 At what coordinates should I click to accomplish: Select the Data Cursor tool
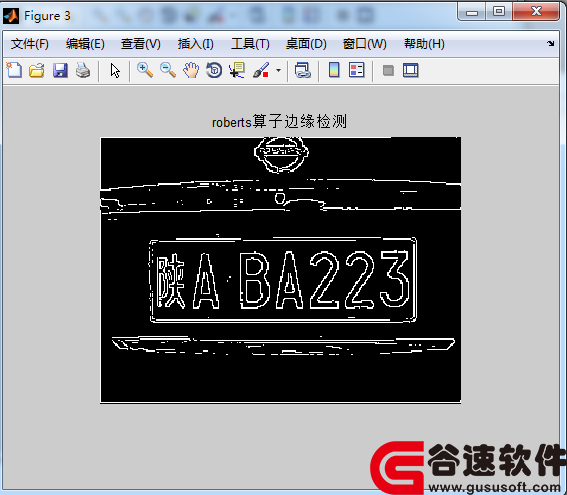(x=237, y=70)
